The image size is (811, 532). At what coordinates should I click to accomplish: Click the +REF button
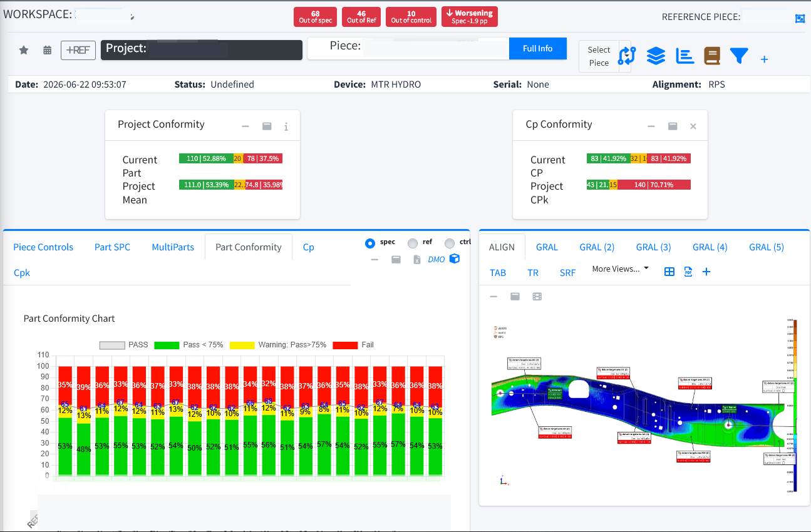[78, 50]
